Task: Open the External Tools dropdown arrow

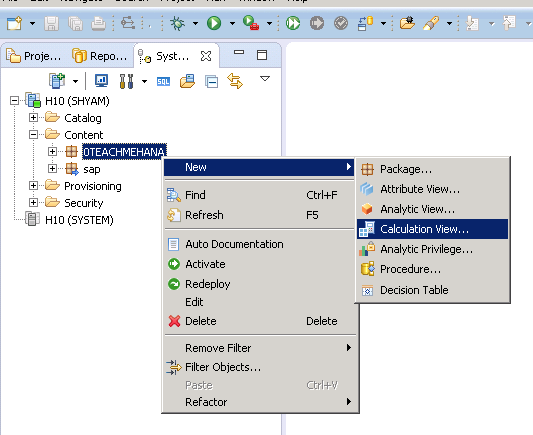Action: point(269,23)
